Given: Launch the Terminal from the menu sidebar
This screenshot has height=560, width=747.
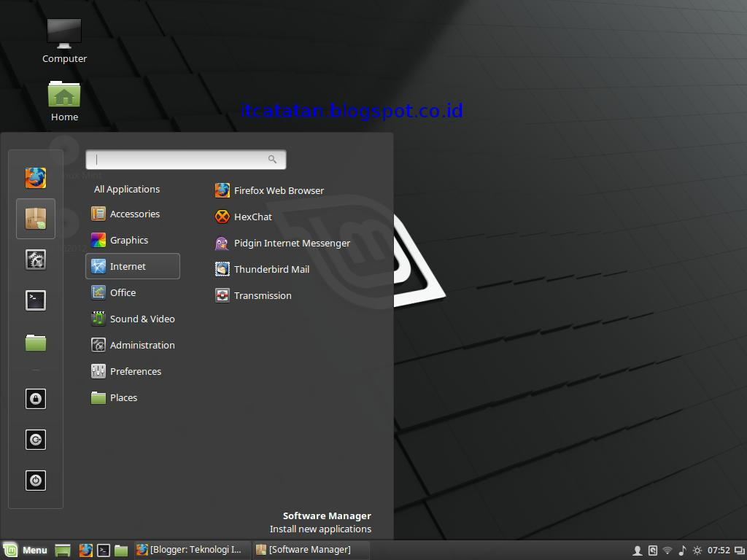Looking at the screenshot, I should coord(35,300).
